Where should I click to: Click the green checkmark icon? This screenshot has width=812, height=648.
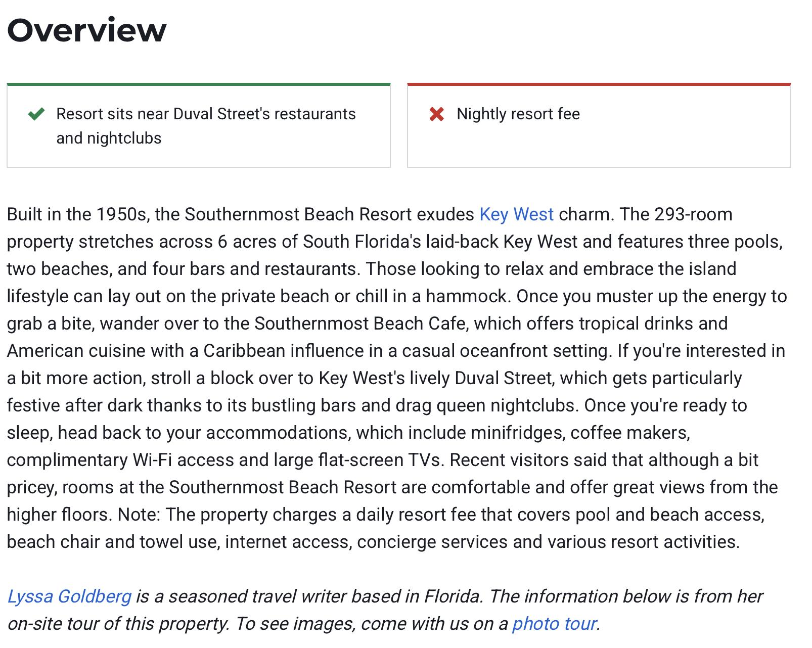(x=36, y=114)
